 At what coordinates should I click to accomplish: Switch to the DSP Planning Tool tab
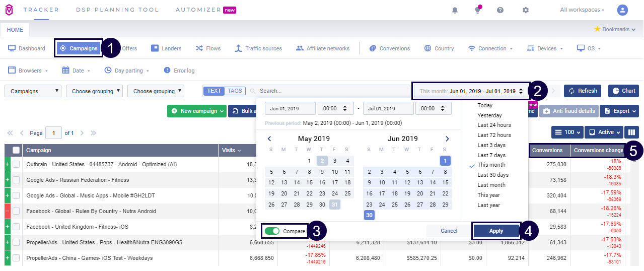click(x=117, y=10)
